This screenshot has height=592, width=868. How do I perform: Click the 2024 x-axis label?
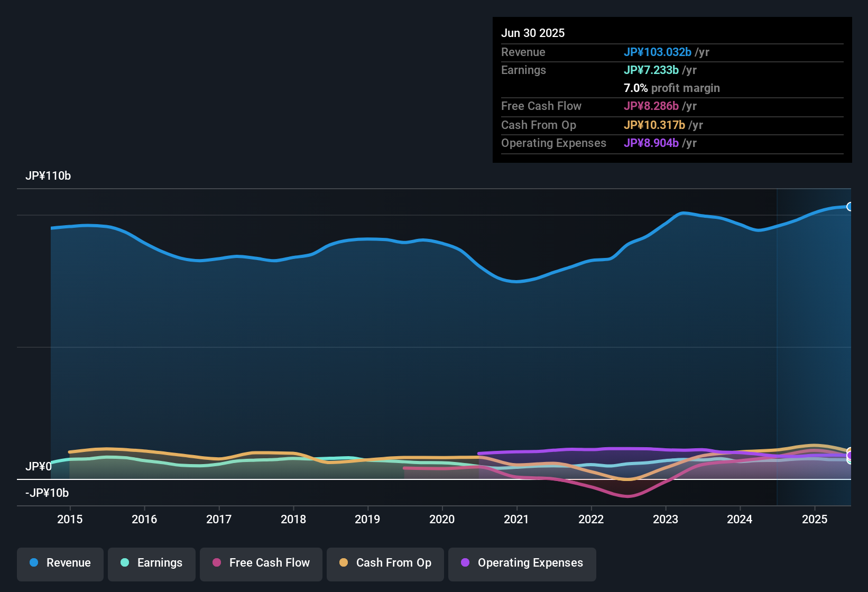pyautogui.click(x=740, y=519)
